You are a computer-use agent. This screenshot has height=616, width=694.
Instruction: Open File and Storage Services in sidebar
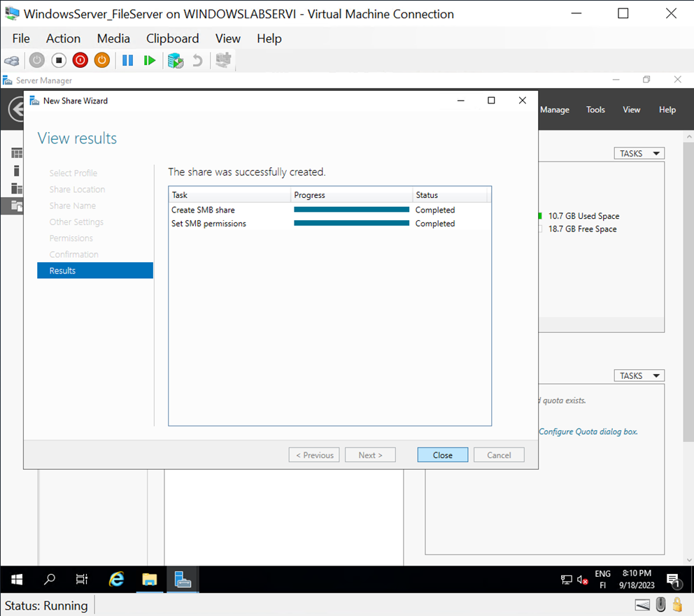(15, 206)
